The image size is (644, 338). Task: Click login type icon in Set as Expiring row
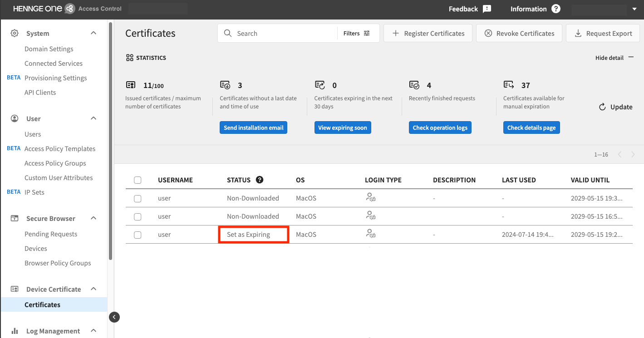371,234
